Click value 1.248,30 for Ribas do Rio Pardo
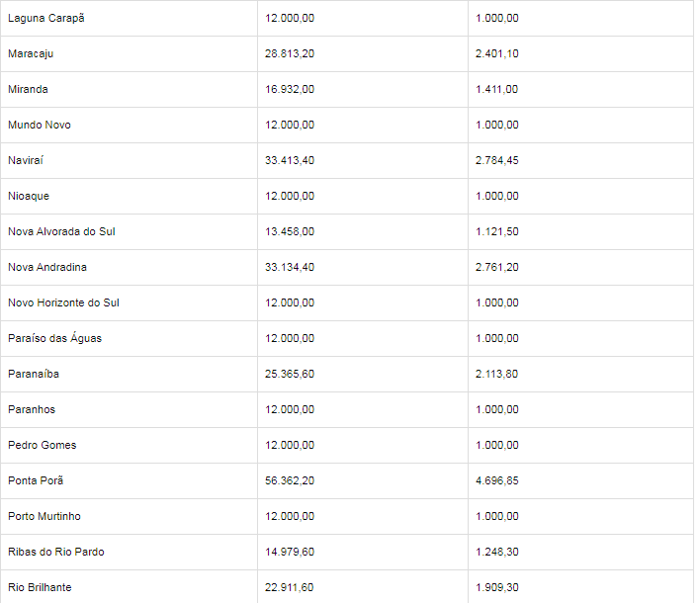Screen dimensions: 700x603 click(x=496, y=552)
